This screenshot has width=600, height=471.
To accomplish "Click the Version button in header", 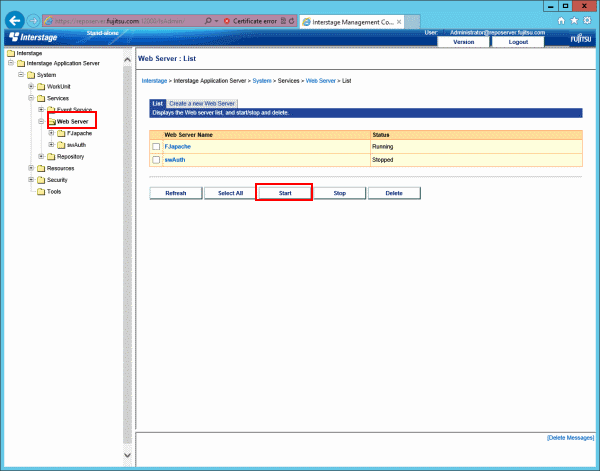I will (x=463, y=42).
